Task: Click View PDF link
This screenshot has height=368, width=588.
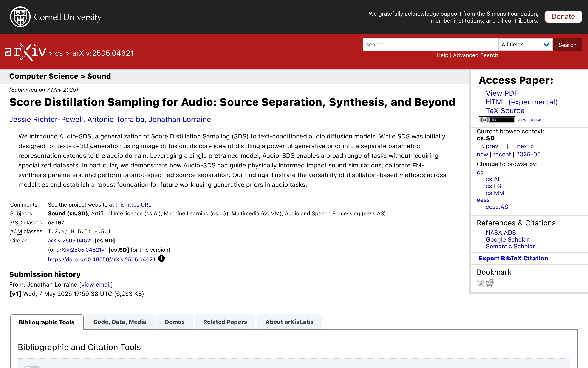Action: coord(502,93)
